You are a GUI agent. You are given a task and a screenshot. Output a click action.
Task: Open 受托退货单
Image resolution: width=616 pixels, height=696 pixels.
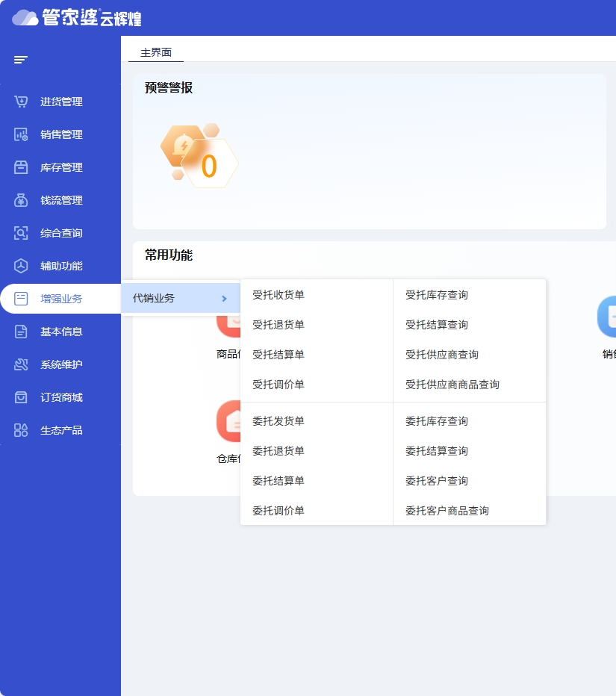[x=279, y=324]
